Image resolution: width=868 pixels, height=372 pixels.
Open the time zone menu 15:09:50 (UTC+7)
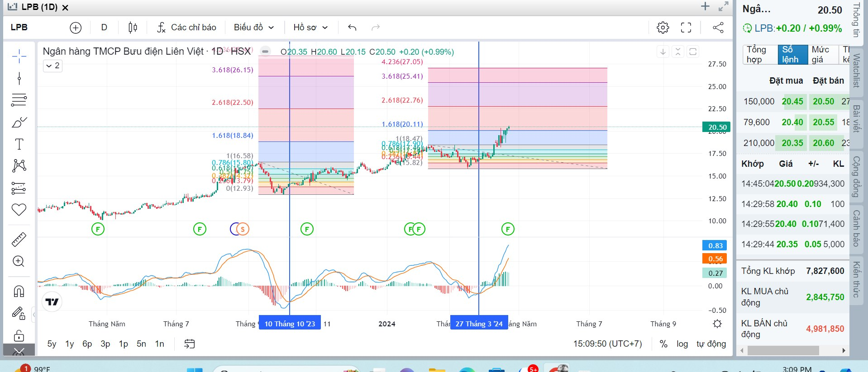608,344
